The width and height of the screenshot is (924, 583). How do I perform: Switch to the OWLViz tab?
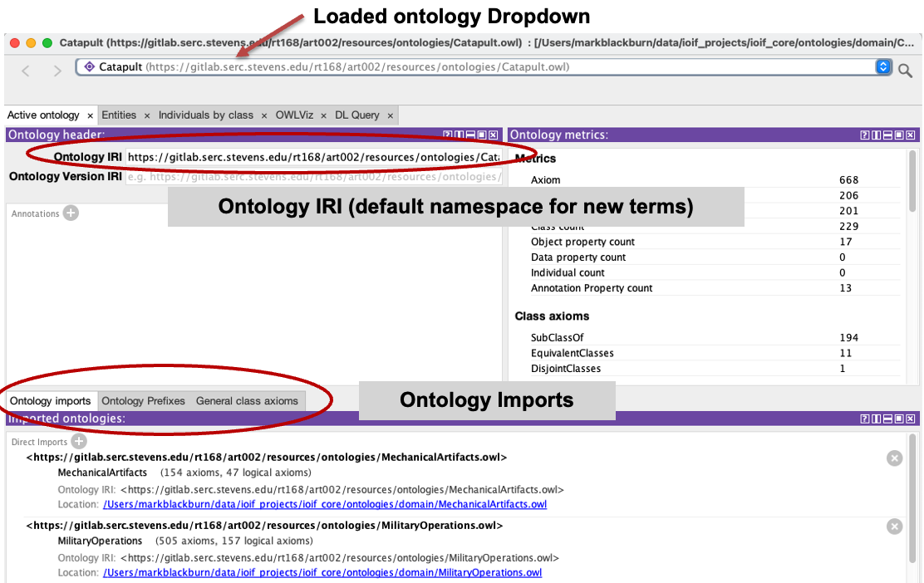tap(295, 115)
